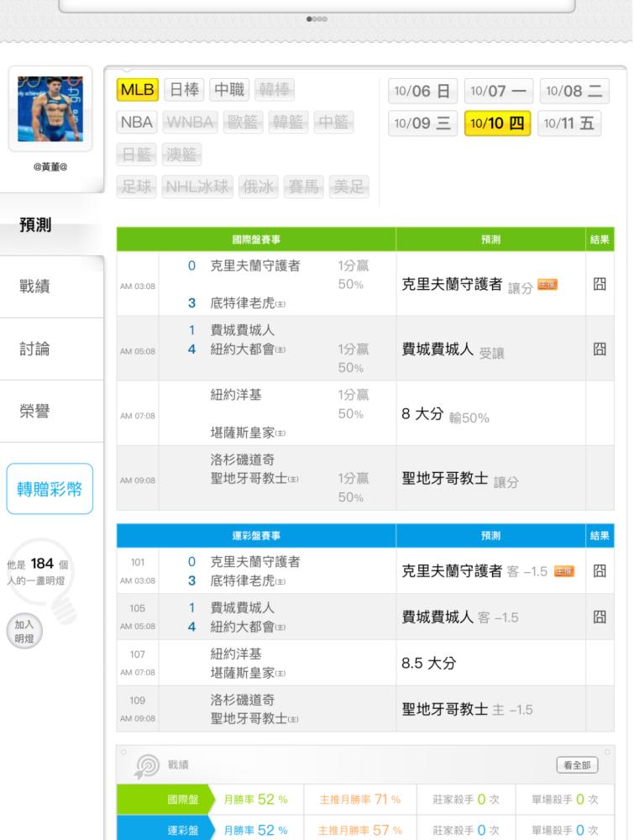Click result icon for international 克里夫蘭守護者 row

(600, 284)
